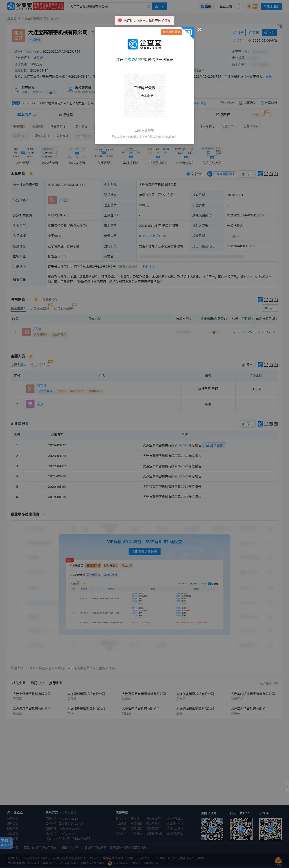Click the 关注 follow button
Viewport: 289px width, 868px height.
click(x=269, y=33)
